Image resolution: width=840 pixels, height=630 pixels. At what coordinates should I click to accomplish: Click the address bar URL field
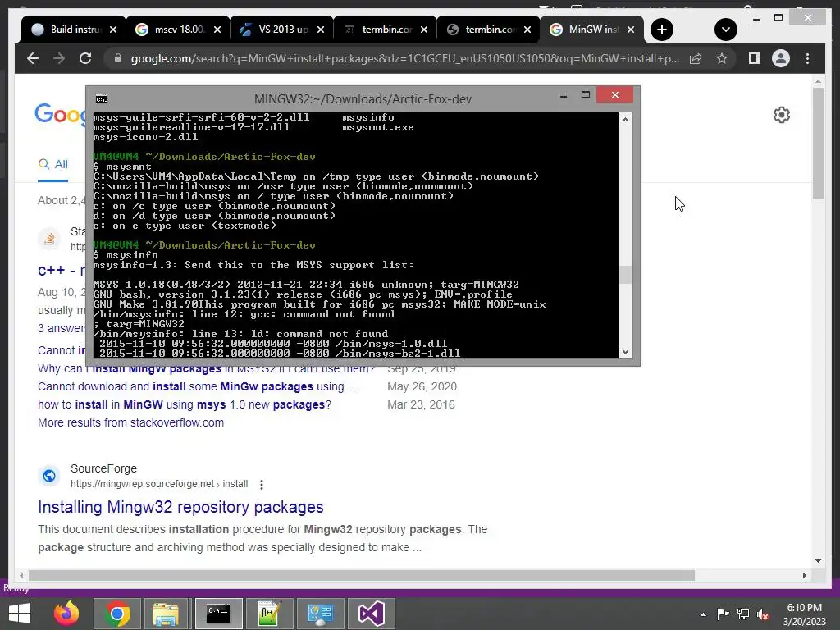404,58
